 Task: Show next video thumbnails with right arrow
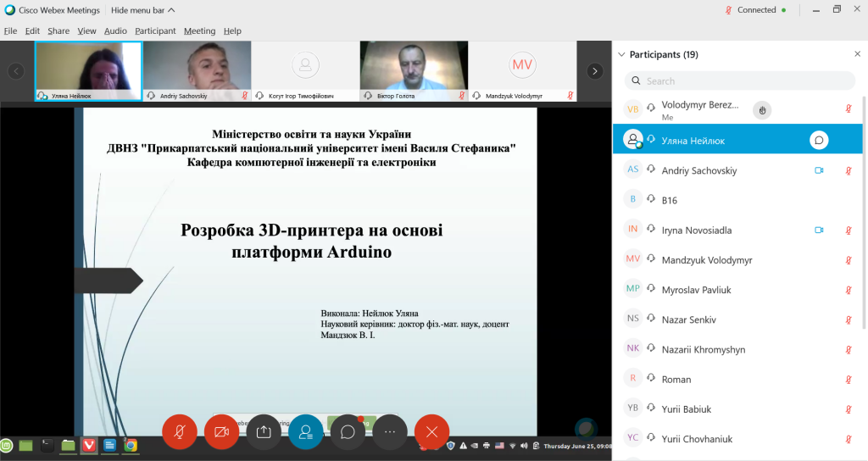tap(595, 71)
